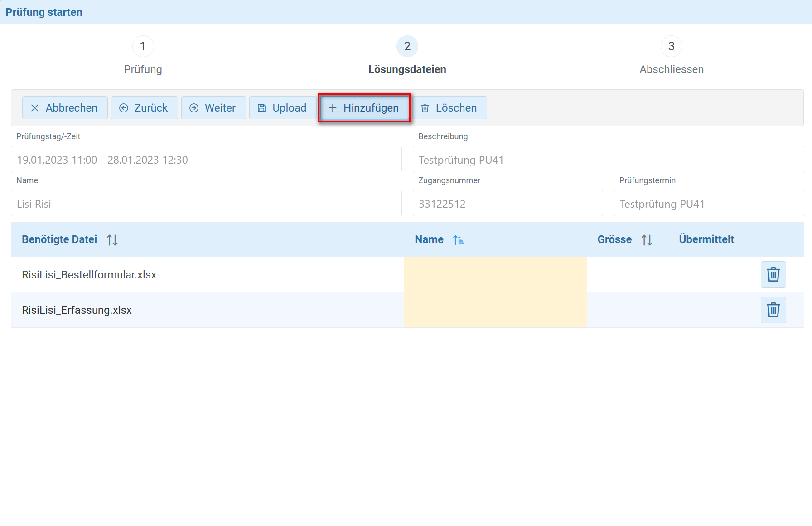Sort by Grösse column arrows
Image resolution: width=812 pixels, height=526 pixels.
647,240
